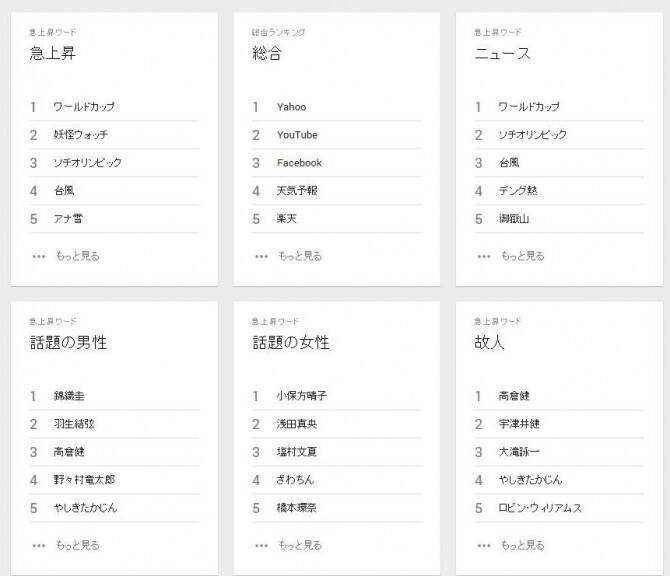Open アナ雪 in the 急上昇 list
Image resolution: width=670 pixels, height=576 pixels.
click(70, 219)
